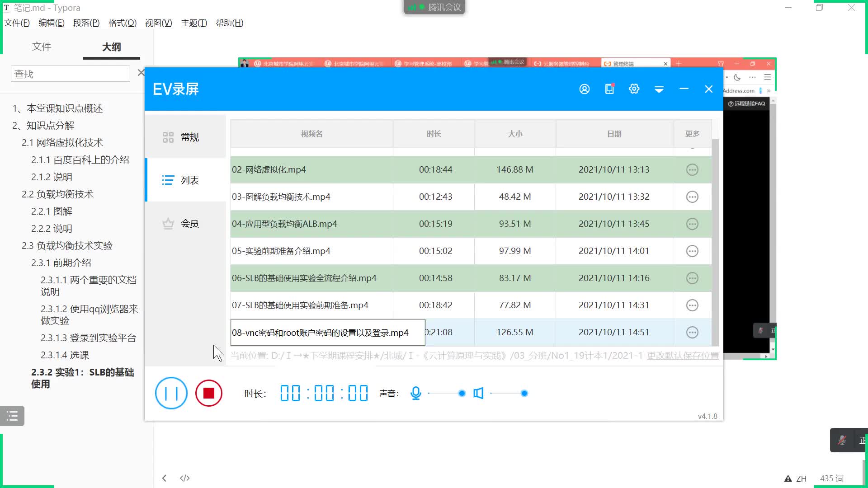Open more options for 05-实验前期准备介绍.mp4
The width and height of the screenshot is (868, 488).
692,251
